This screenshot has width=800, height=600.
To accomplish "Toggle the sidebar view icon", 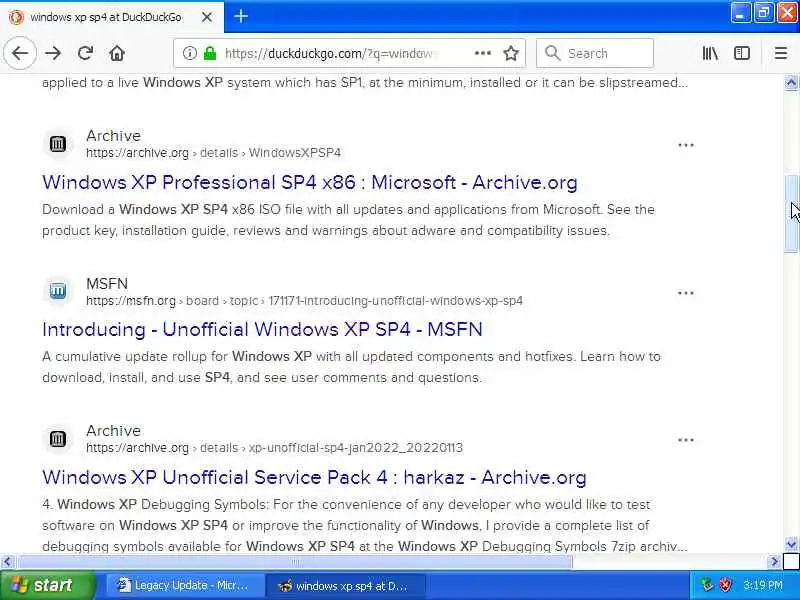I will (x=742, y=53).
